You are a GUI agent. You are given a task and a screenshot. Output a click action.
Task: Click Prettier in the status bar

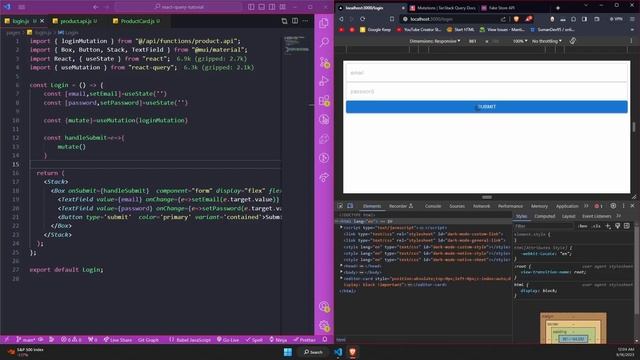coord(304,340)
